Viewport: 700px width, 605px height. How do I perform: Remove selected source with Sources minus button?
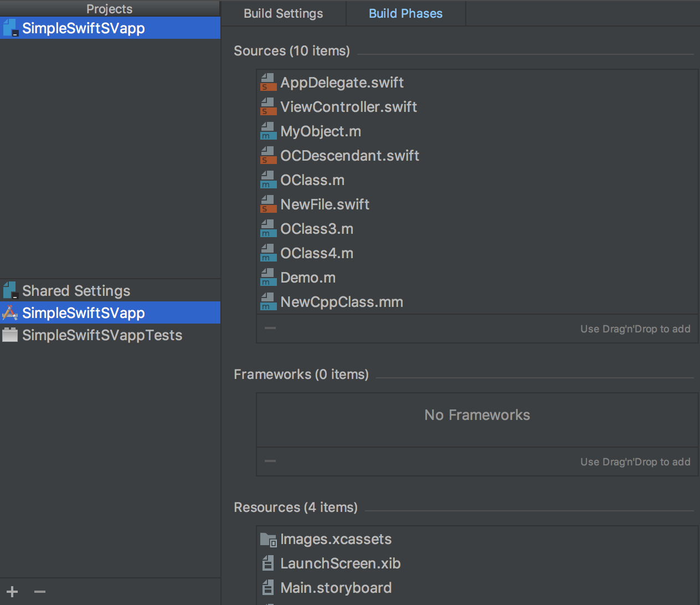[x=270, y=328]
